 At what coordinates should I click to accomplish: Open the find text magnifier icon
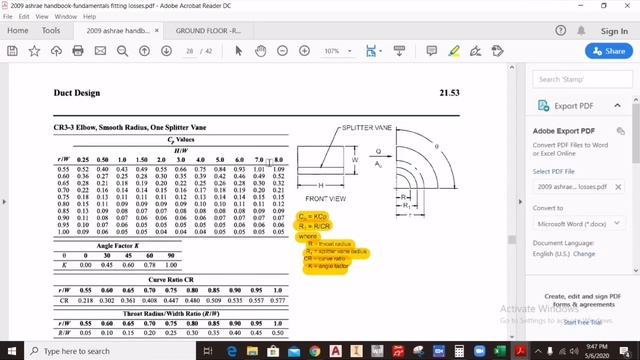pos(122,51)
